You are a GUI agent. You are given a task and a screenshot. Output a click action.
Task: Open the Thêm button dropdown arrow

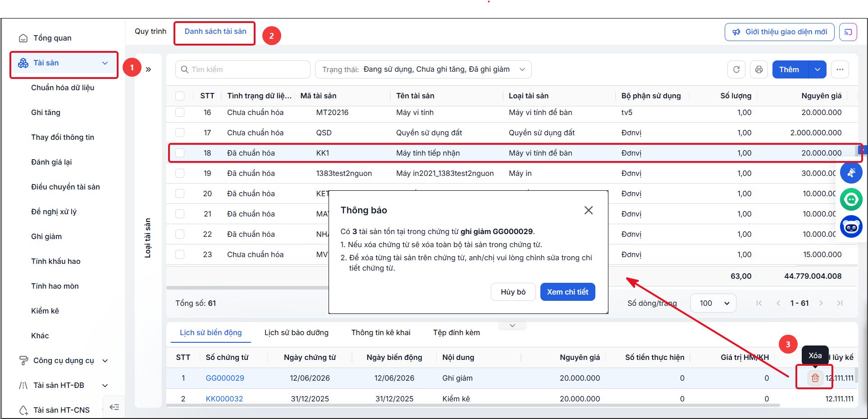coord(818,69)
